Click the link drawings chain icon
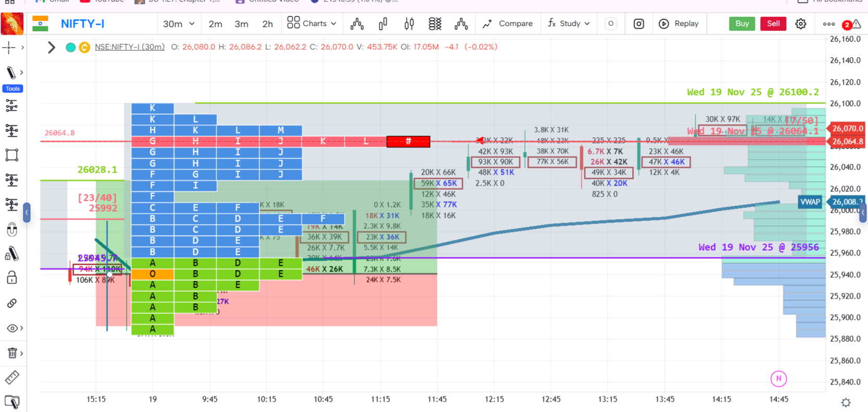The height and width of the screenshot is (412, 868). click(12, 303)
